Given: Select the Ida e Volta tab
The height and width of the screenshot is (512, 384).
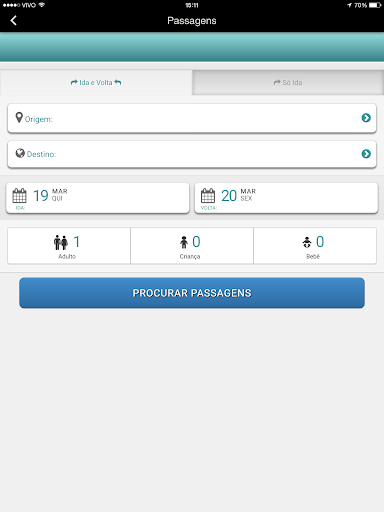Looking at the screenshot, I should 96,83.
